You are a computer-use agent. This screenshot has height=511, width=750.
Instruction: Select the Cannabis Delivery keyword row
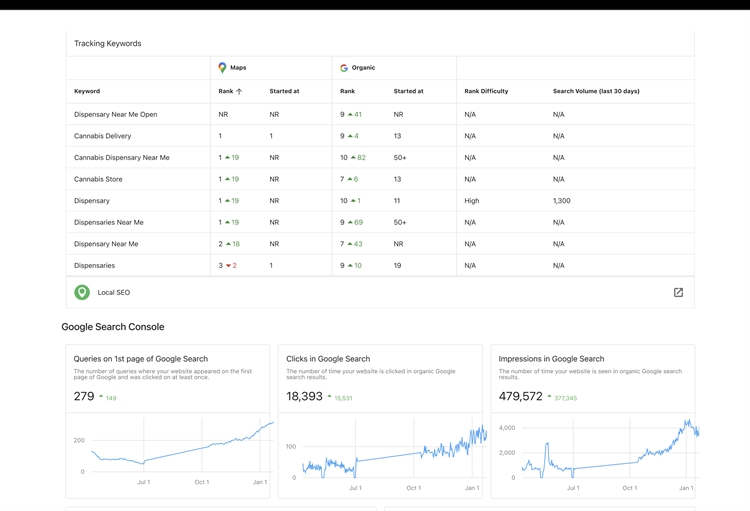click(102, 136)
